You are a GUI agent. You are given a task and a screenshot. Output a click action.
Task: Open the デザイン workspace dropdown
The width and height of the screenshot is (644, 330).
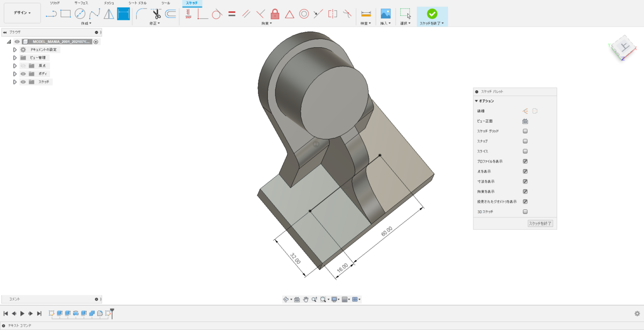22,13
